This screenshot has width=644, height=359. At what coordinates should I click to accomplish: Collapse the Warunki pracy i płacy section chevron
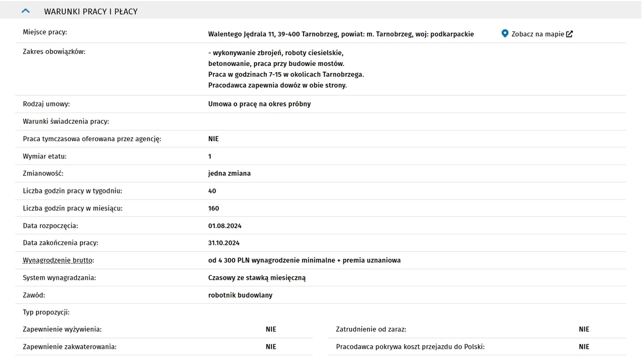click(x=26, y=11)
